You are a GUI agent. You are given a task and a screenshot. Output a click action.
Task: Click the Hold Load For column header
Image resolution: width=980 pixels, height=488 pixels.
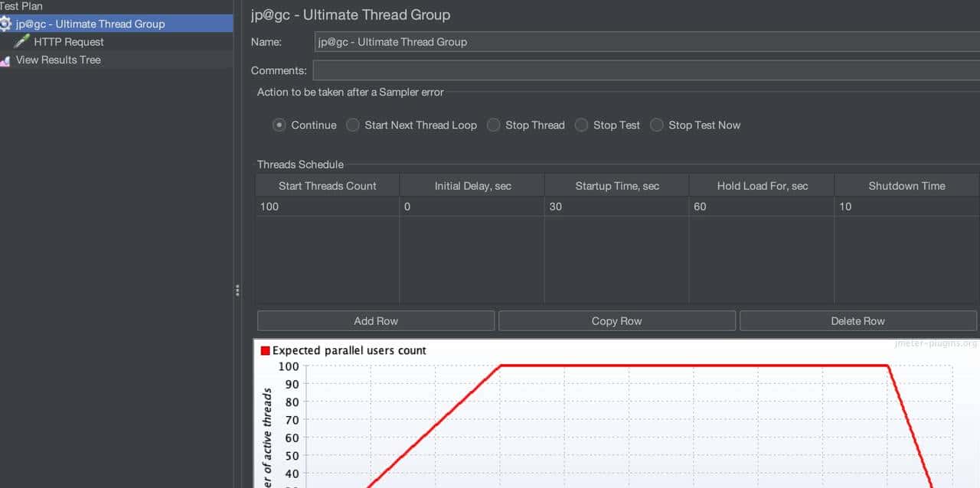coord(761,185)
